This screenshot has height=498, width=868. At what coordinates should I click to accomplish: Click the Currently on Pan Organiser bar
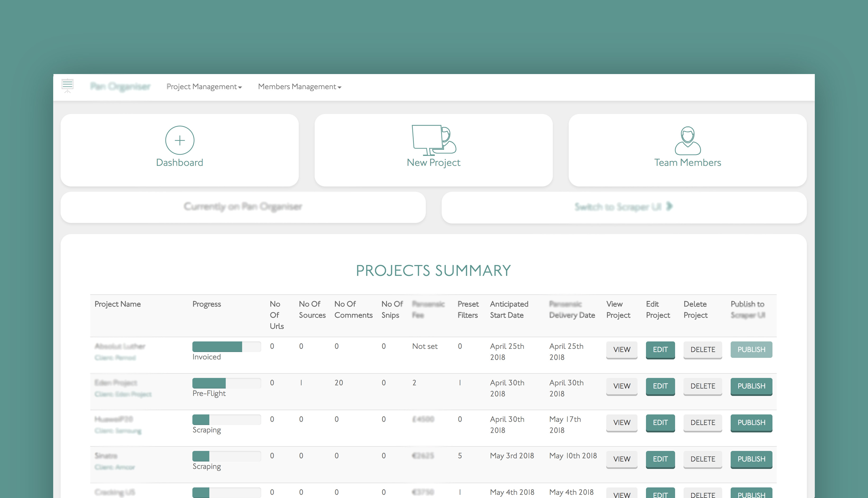point(243,207)
